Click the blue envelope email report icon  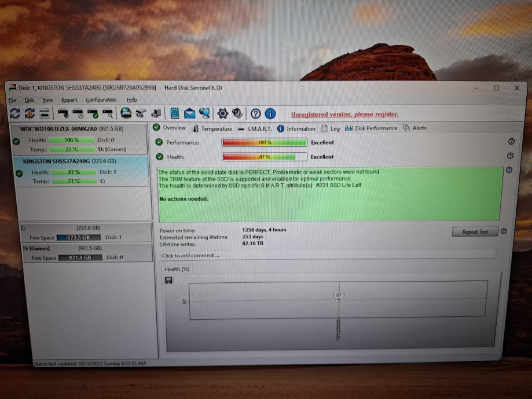[190, 113]
